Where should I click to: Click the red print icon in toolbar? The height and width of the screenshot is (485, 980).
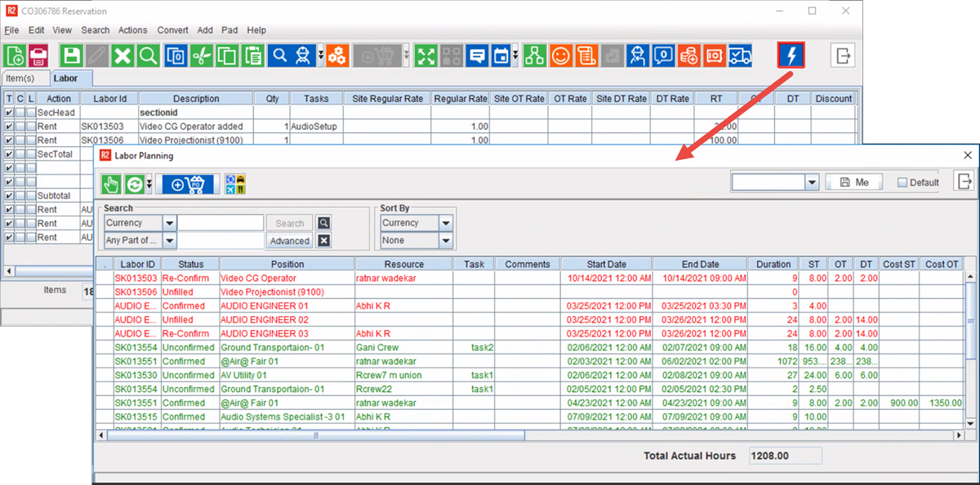(x=38, y=56)
